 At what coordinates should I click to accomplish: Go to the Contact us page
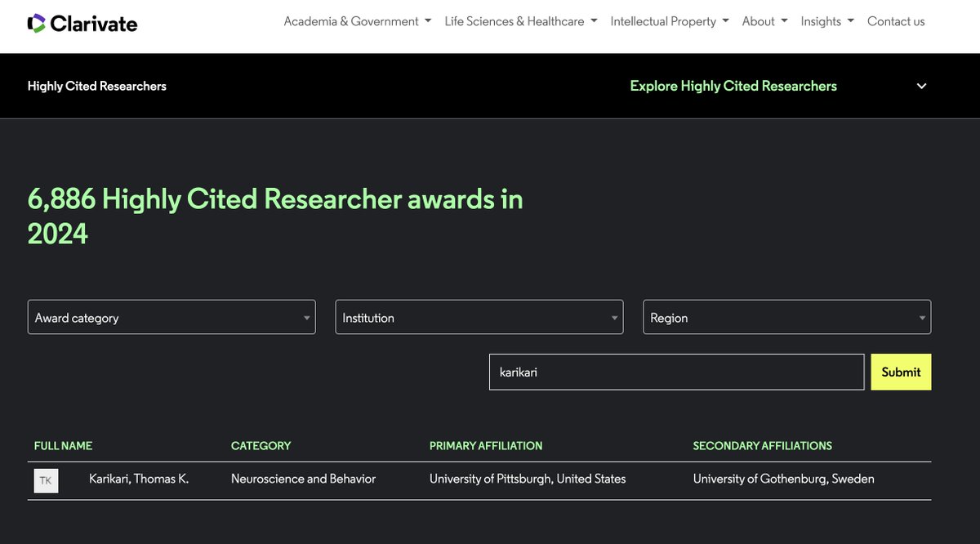[x=896, y=21]
